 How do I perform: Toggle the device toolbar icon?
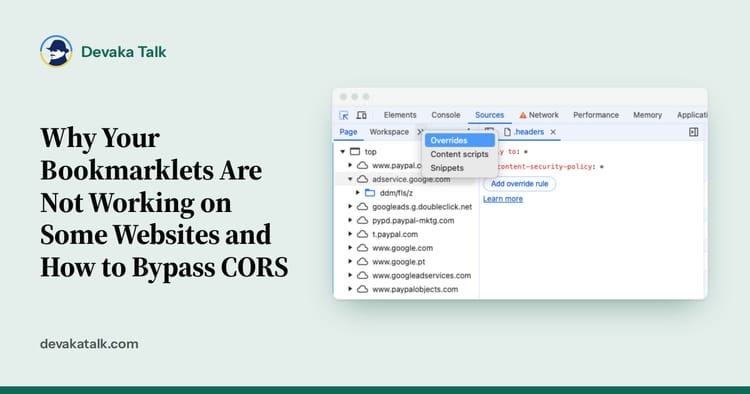pos(362,115)
